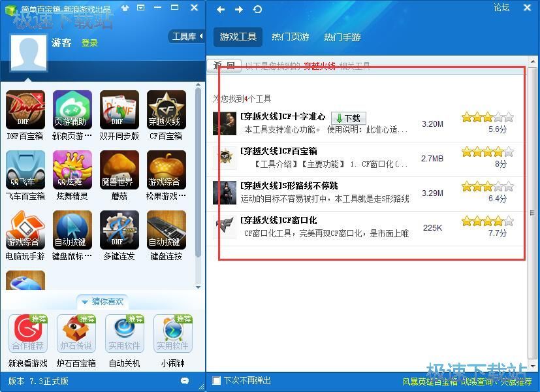Switch to the 热门页游 tab
Image resolution: width=540 pixels, height=392 pixels.
[x=291, y=37]
